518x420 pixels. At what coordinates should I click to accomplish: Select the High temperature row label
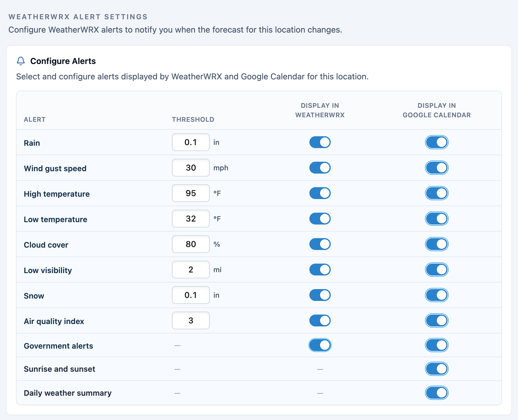point(57,194)
